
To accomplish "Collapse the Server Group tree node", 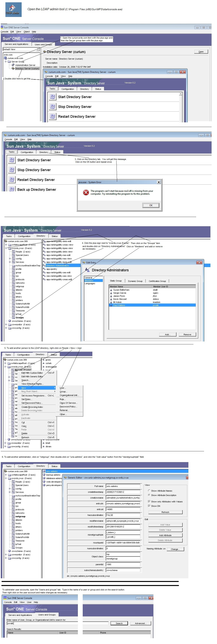I will [x=6, y=61].
